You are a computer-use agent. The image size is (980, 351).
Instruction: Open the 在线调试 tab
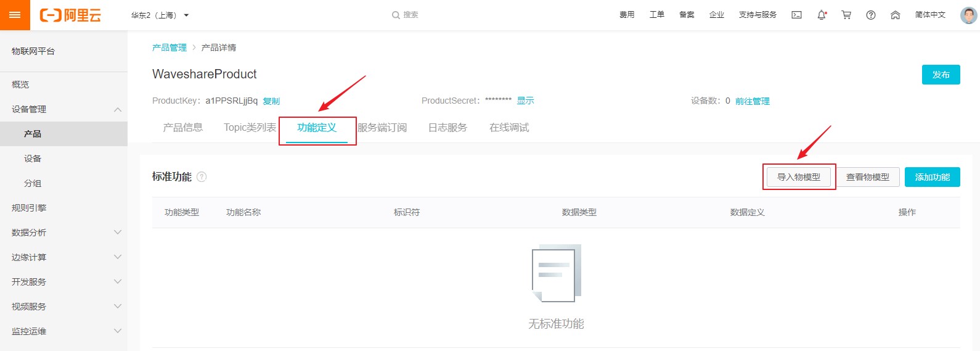(509, 128)
